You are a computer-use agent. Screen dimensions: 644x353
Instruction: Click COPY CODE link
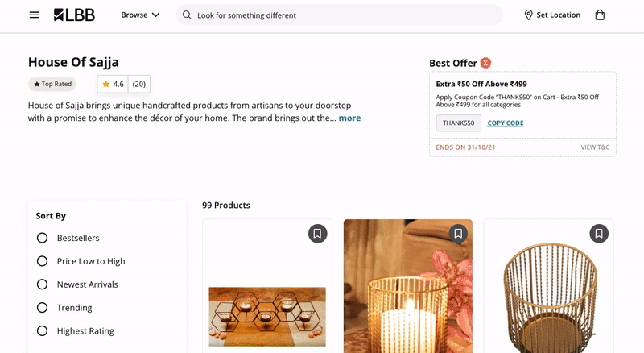(506, 123)
